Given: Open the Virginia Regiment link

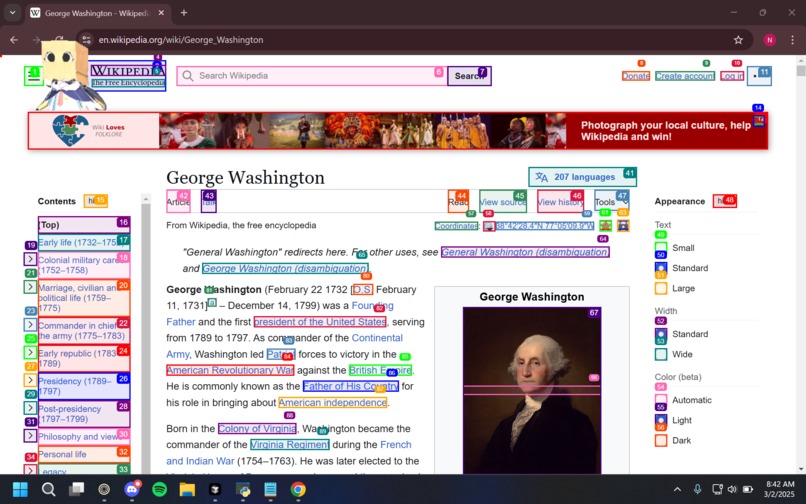Looking at the screenshot, I should (x=289, y=444).
